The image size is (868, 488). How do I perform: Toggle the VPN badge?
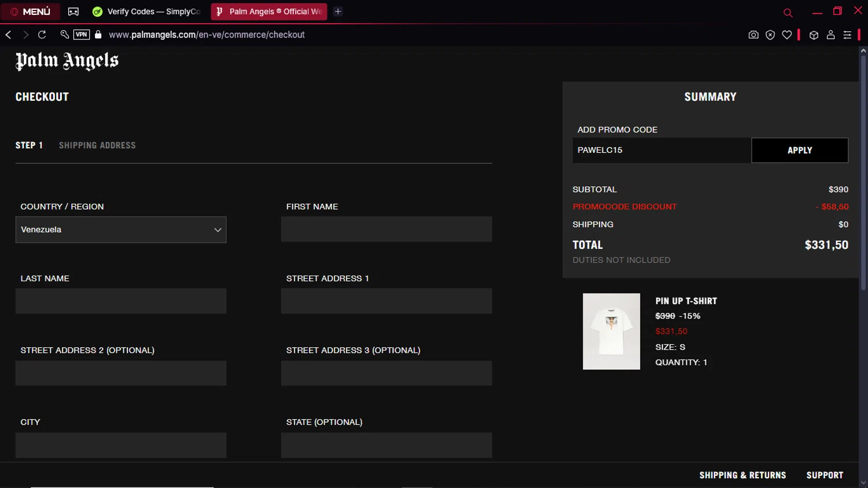pyautogui.click(x=82, y=35)
